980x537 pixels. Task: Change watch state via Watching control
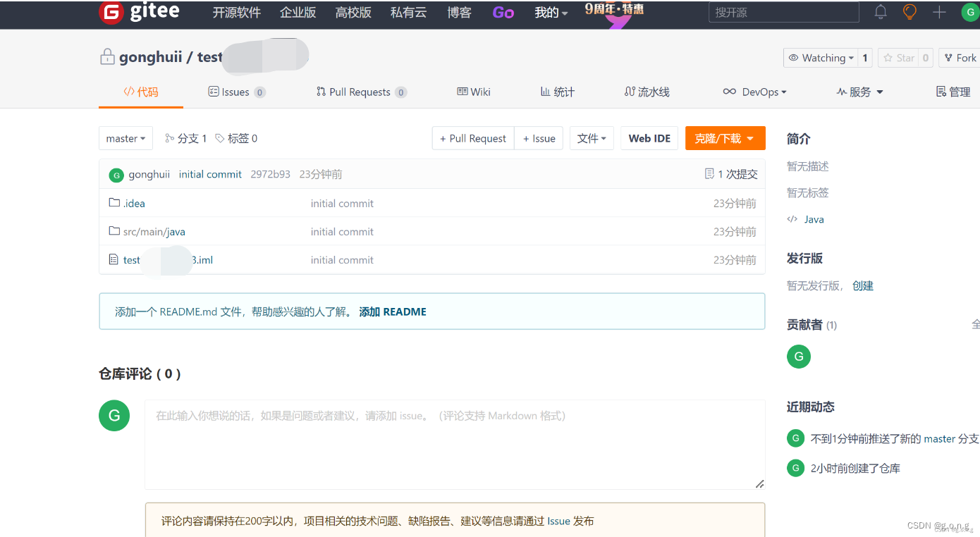tap(822, 58)
